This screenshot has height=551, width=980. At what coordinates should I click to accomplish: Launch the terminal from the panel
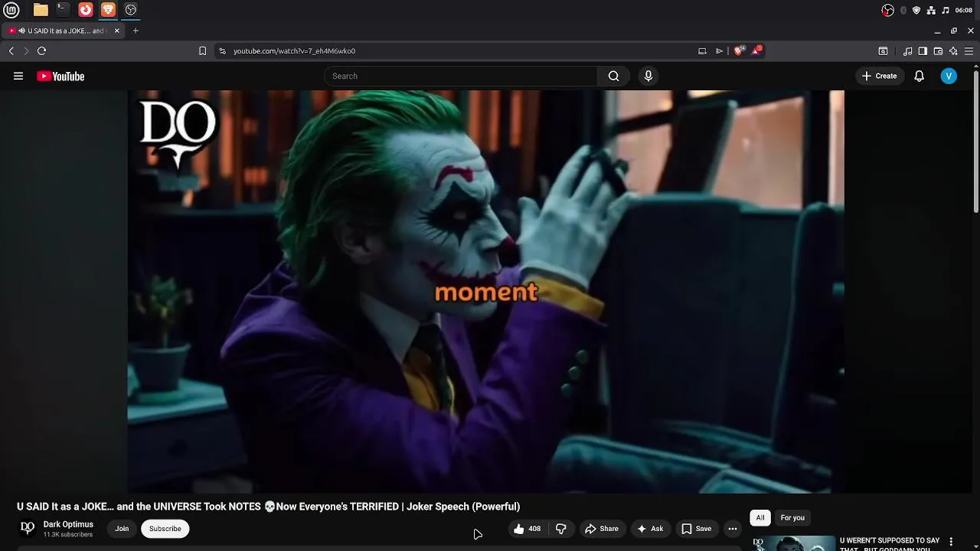pos(63,10)
